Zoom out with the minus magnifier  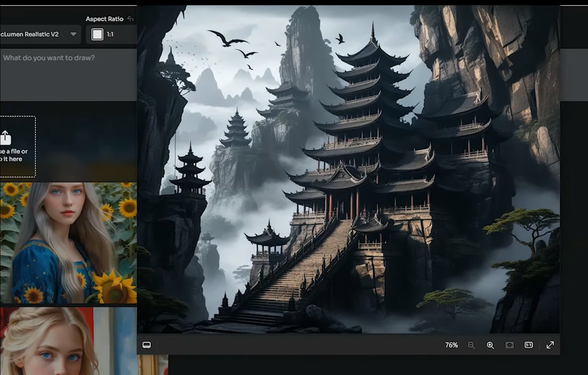(471, 345)
